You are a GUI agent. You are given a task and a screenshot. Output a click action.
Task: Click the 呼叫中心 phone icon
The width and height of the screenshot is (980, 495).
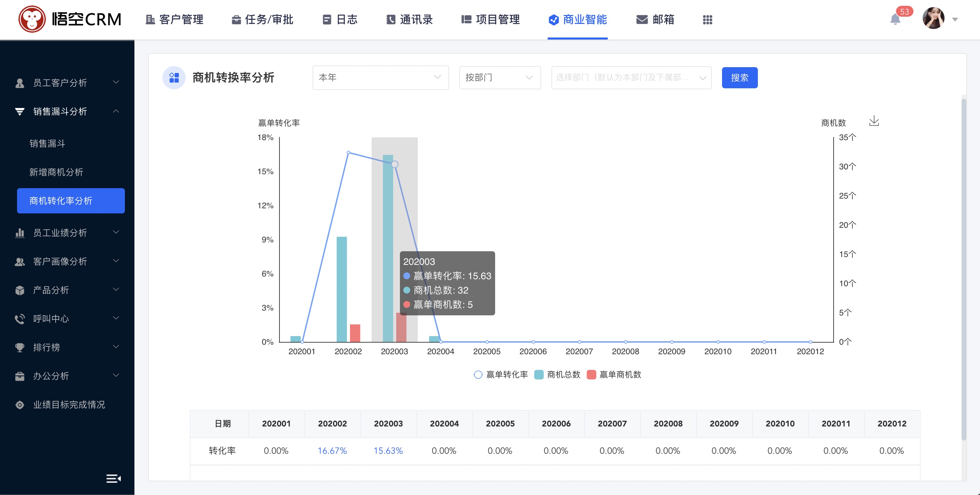click(x=20, y=319)
